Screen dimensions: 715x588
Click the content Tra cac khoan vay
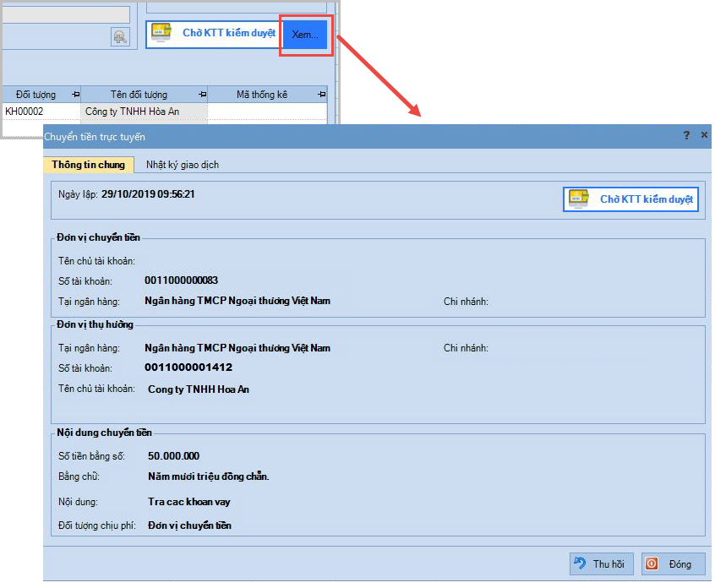click(x=188, y=502)
